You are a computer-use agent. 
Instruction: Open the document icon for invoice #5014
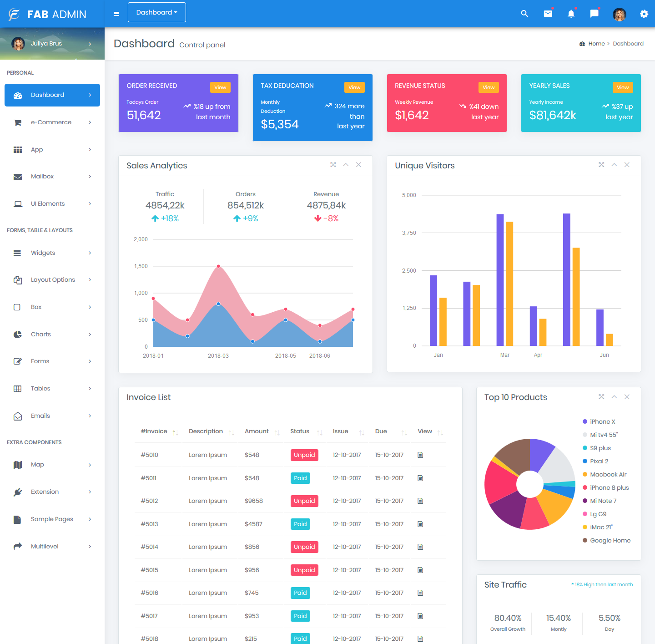420,547
